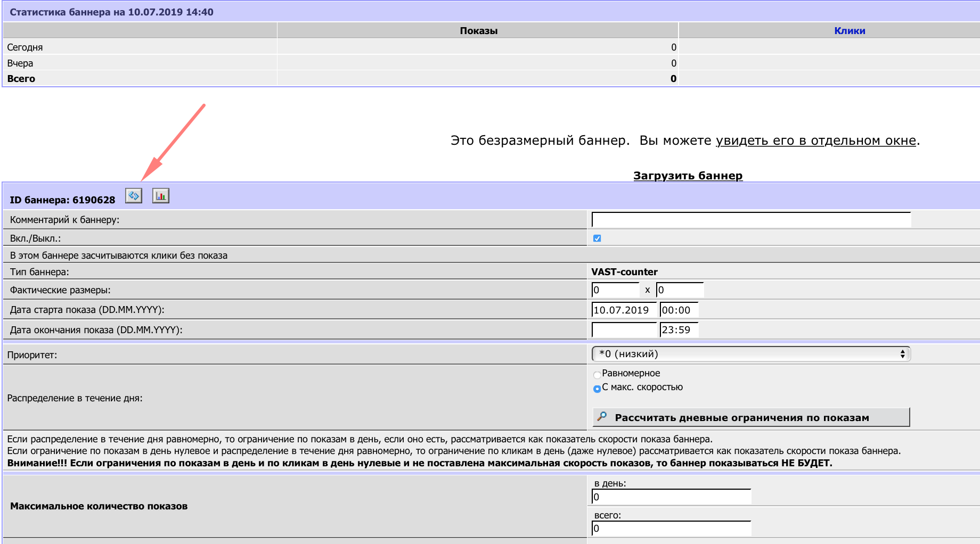Click the Загрузить баннер link
Viewport: 980px width, 544px height.
pos(688,176)
